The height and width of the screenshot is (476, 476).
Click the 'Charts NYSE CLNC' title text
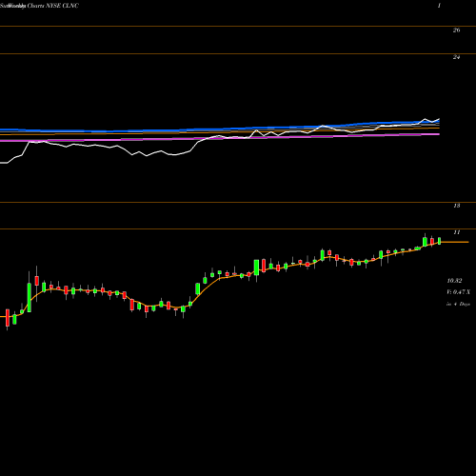coord(53,6)
